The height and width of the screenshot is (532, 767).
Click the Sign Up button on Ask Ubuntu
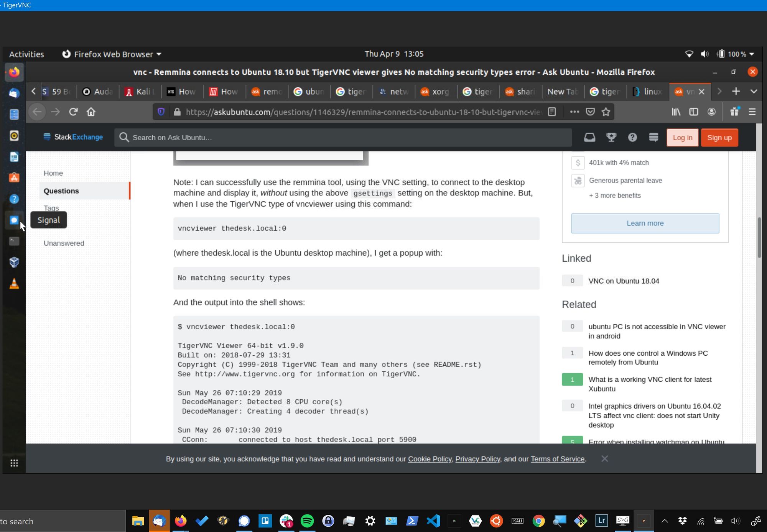(720, 138)
